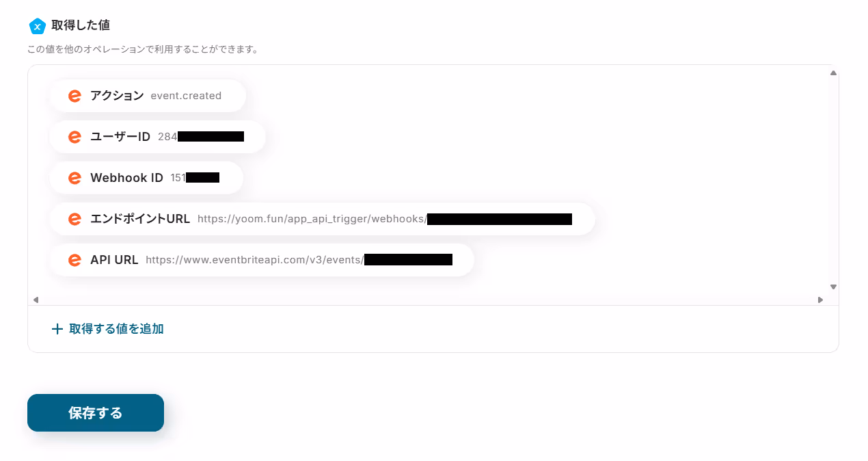Image resolution: width=868 pixels, height=461 pixels.
Task: Click the 取得した値 section heading
Action: point(81,25)
